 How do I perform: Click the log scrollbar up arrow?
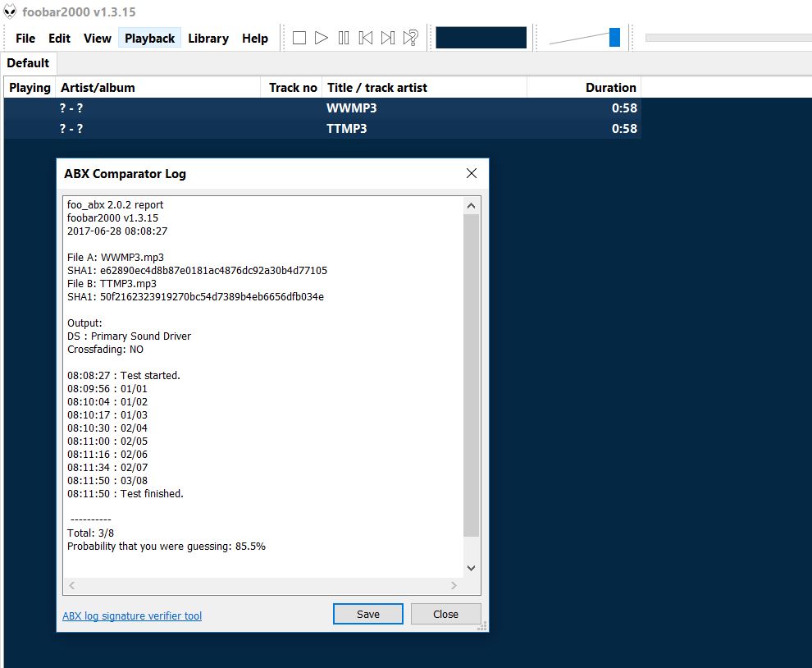pyautogui.click(x=472, y=206)
